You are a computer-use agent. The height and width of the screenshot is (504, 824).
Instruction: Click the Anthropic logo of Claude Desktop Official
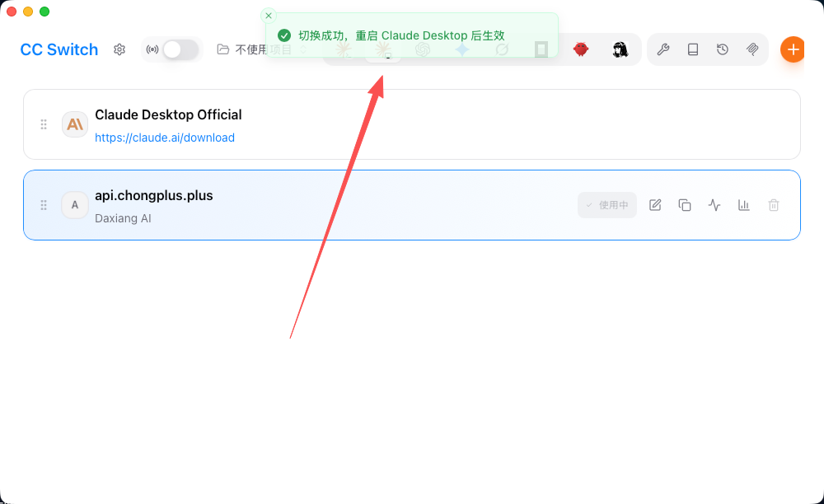[75, 124]
